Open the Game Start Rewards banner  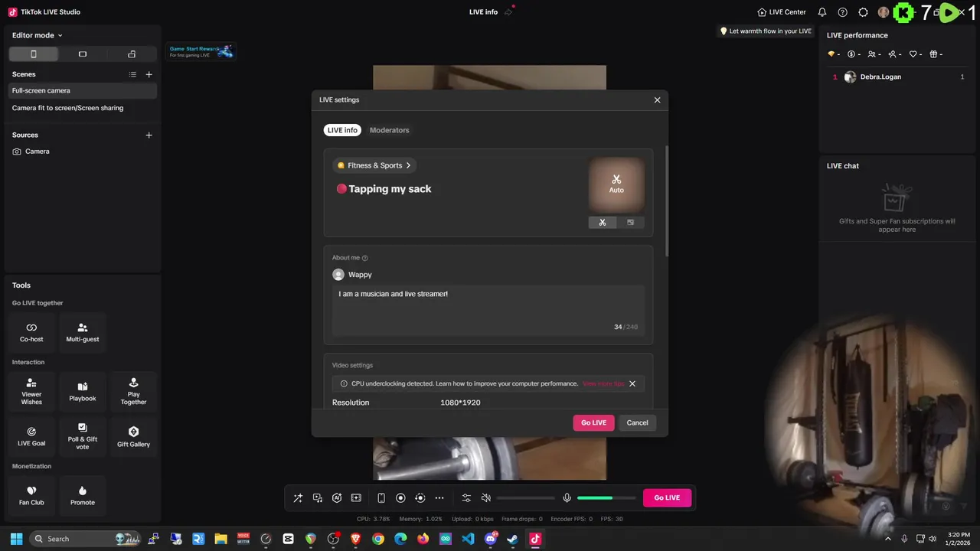(201, 51)
